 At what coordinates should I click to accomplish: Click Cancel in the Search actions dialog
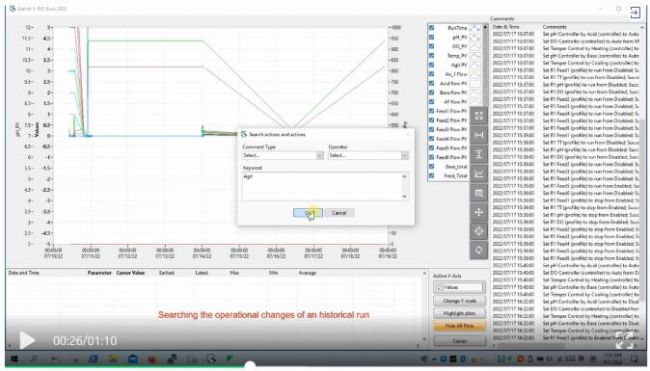[x=339, y=213]
